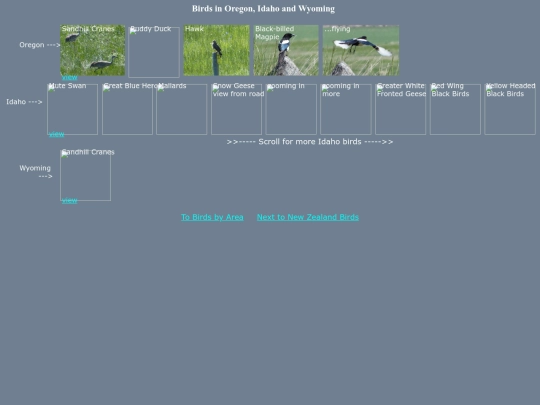The width and height of the screenshot is (540, 405).
Task: Click the view link in the Oregon row
Action: [x=70, y=77]
